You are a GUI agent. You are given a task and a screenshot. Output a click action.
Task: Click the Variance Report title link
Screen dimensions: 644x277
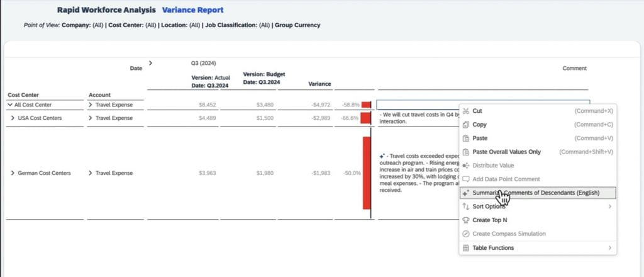[x=192, y=10]
